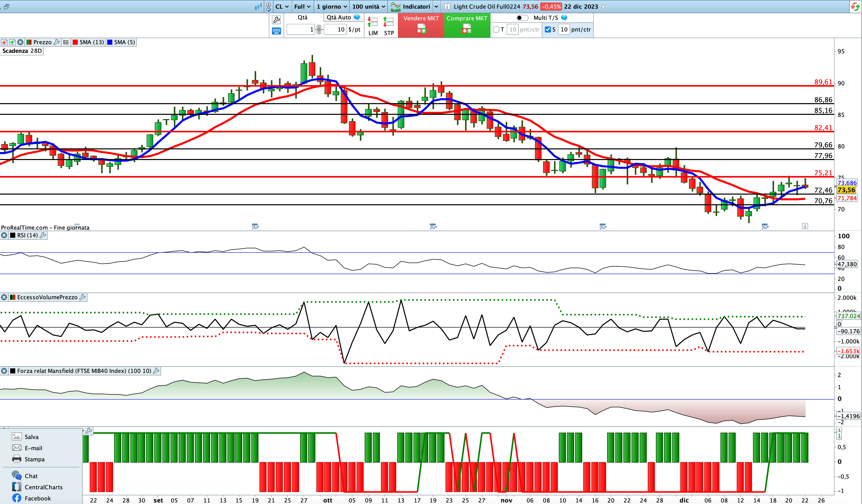The image size is (862, 504).
Task: Click Comprare MKT buy button
Action: point(467,25)
